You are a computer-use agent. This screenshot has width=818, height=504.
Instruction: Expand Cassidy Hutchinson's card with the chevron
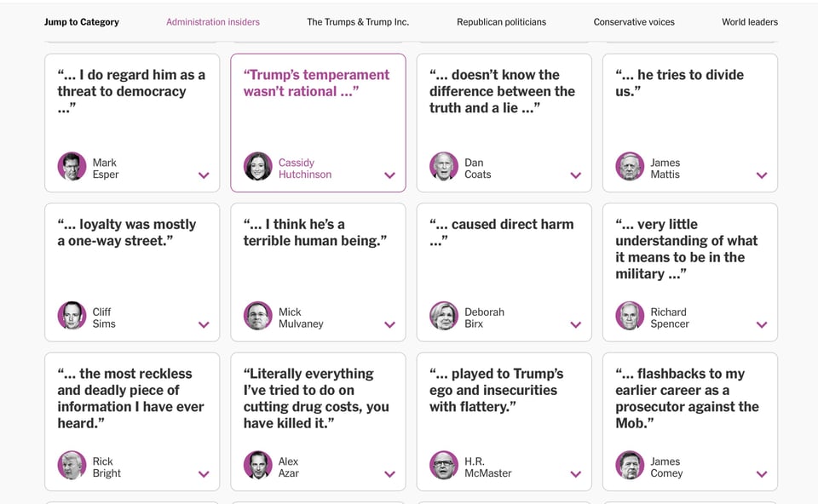point(389,175)
